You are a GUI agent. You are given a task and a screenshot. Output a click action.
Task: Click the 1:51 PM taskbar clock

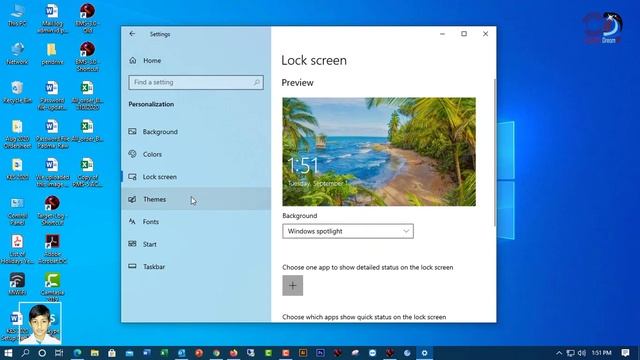click(602, 353)
